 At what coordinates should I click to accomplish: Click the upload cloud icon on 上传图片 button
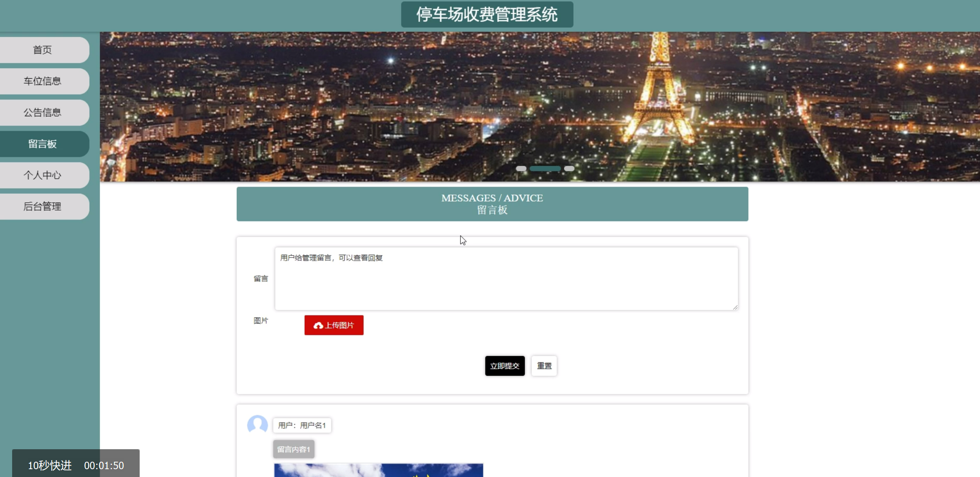(318, 325)
